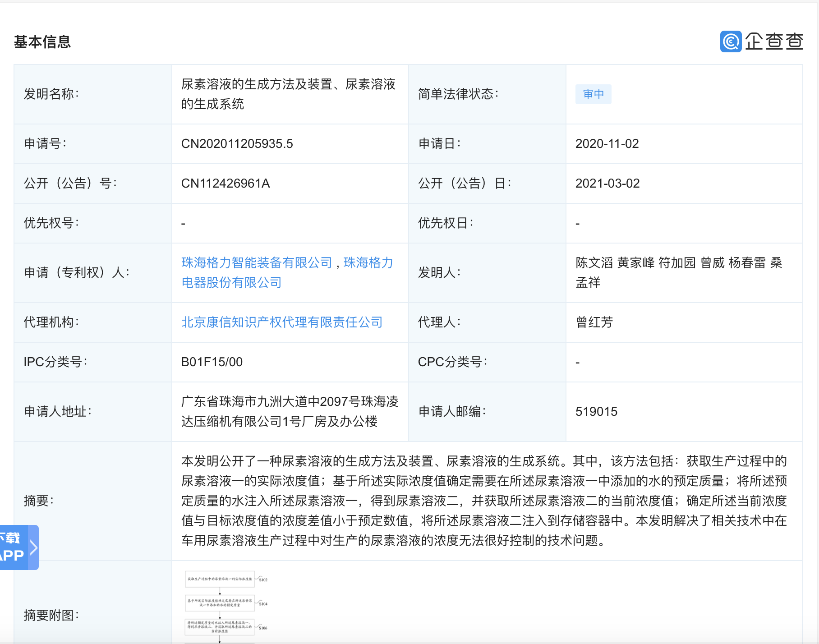Open 北京康信知识产权代理有限责任公司 agency link
This screenshot has width=819, height=644.
[x=282, y=322]
